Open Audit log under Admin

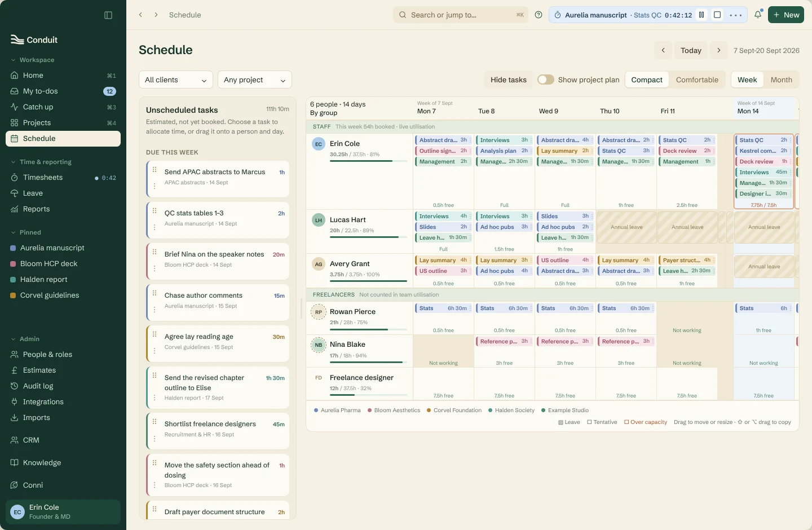click(x=63, y=386)
